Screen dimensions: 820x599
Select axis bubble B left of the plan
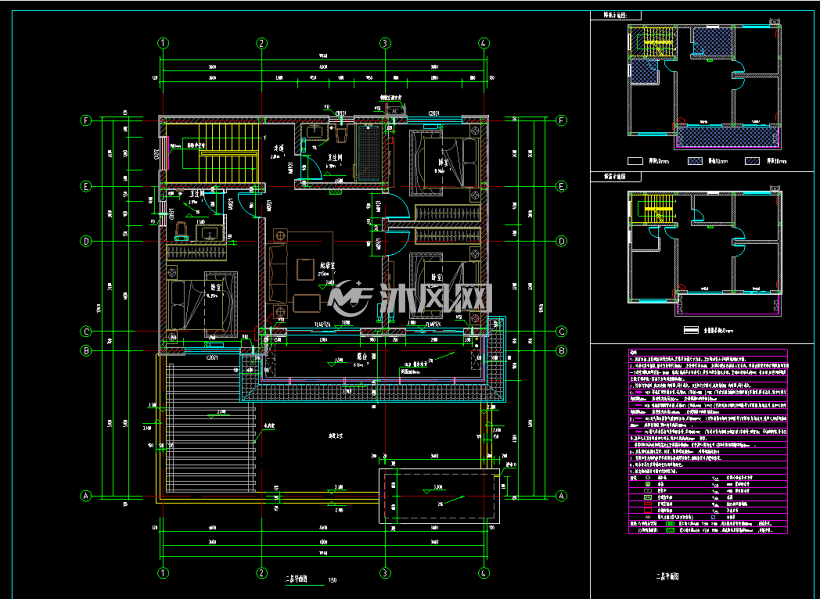(86, 351)
